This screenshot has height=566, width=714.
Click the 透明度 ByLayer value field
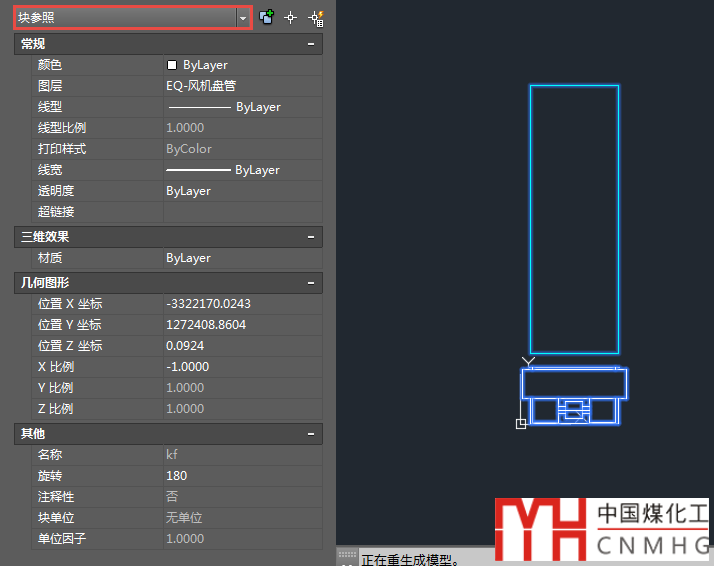click(240, 191)
